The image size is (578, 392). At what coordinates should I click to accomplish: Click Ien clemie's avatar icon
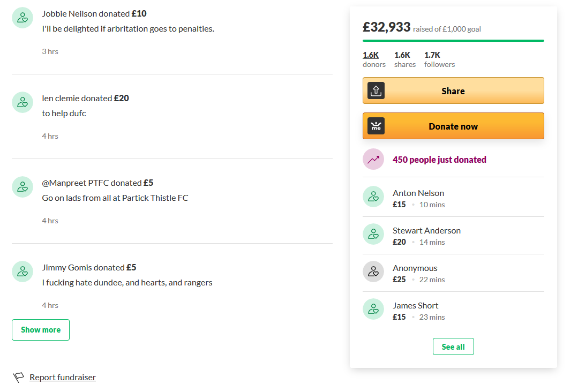point(22,102)
